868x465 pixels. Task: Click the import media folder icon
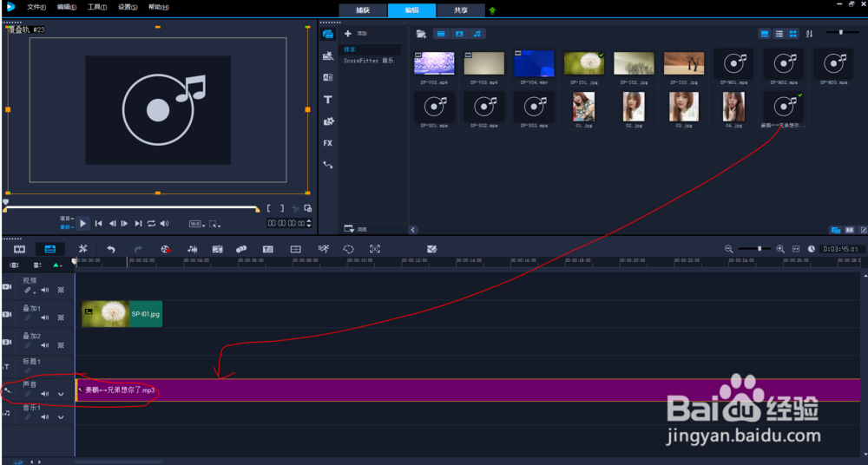click(421, 34)
